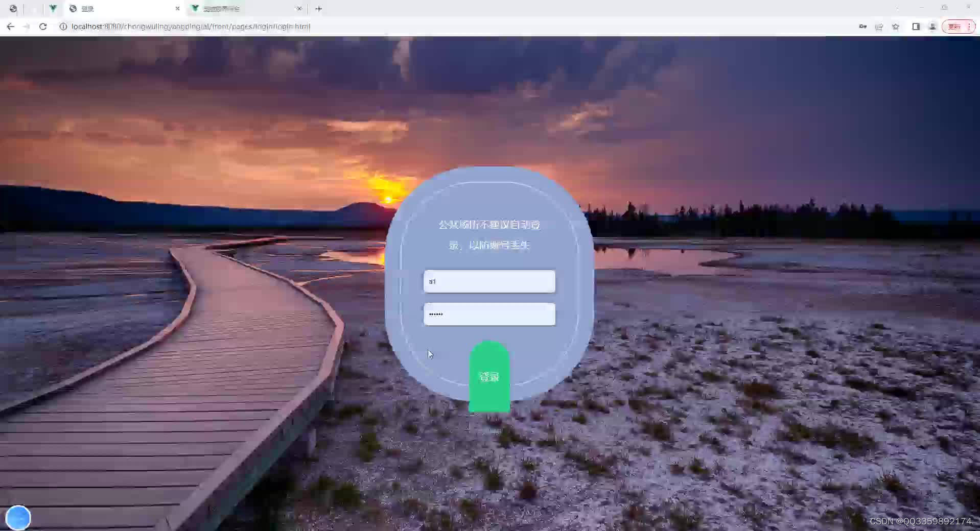Open pinned V-logo tab
This screenshot has width=980, height=531.
click(53, 9)
